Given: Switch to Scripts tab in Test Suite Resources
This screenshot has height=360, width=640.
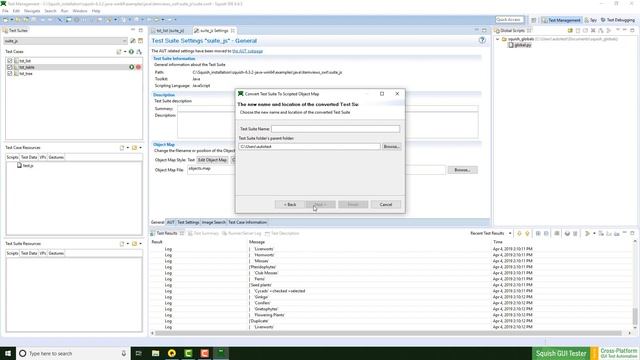Looking at the screenshot, I should pos(12,253).
